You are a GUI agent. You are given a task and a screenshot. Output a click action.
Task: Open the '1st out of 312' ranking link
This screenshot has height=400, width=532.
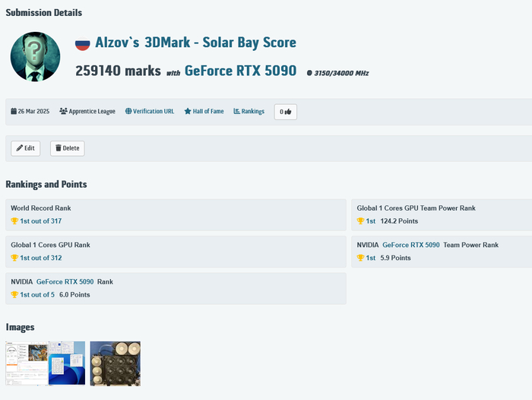[x=40, y=258]
